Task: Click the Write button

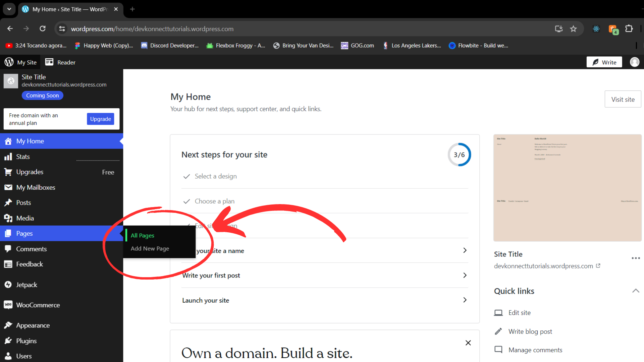Action: [604, 62]
